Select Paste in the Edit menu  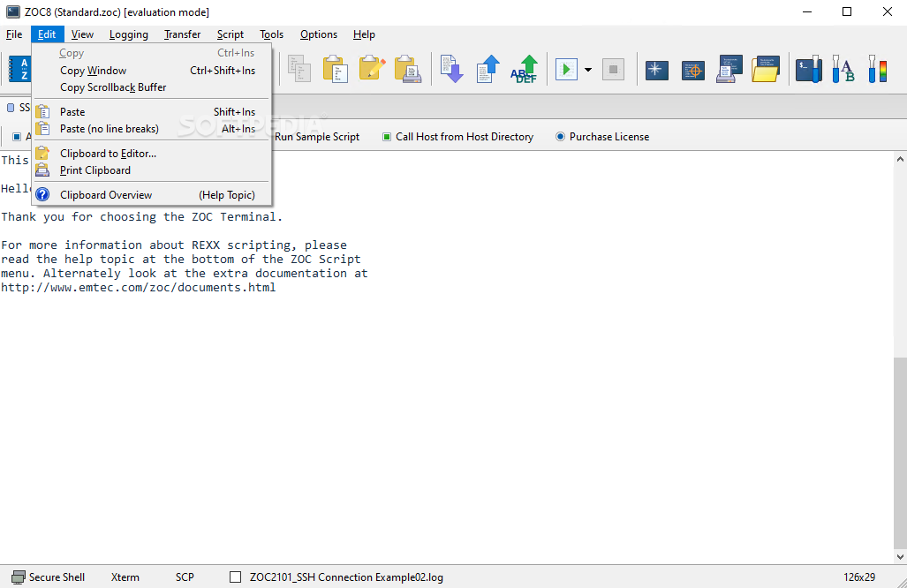point(152,112)
